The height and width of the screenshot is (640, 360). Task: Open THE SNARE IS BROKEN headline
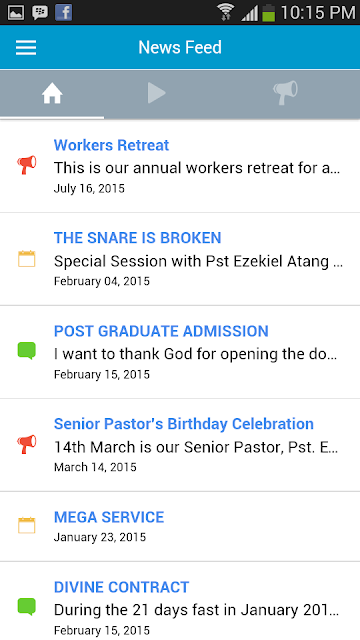[x=138, y=238]
